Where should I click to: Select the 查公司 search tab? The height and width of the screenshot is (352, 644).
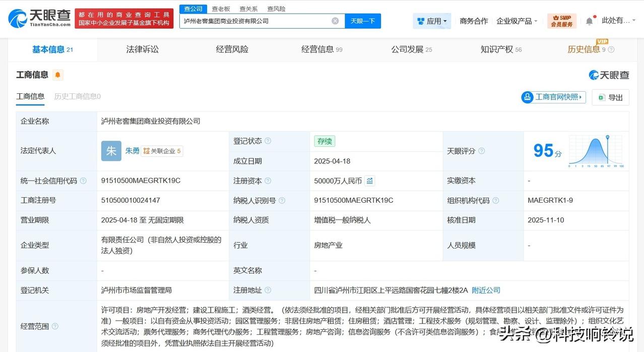coord(193,9)
